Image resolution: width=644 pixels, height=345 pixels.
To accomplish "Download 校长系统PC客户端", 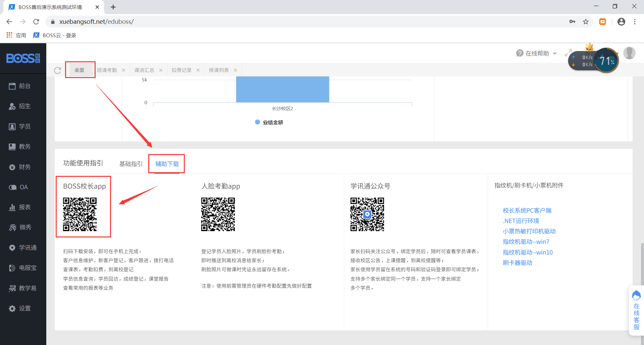I will click(x=527, y=210).
